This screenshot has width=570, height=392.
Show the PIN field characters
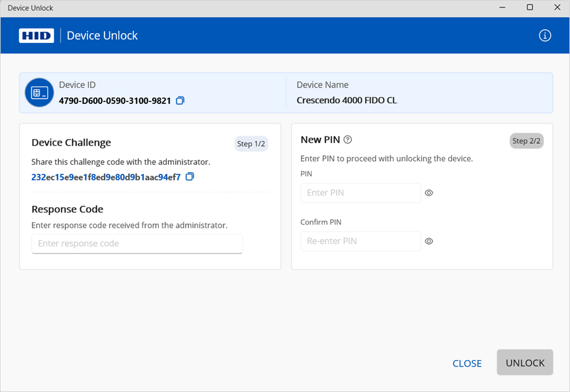click(429, 193)
